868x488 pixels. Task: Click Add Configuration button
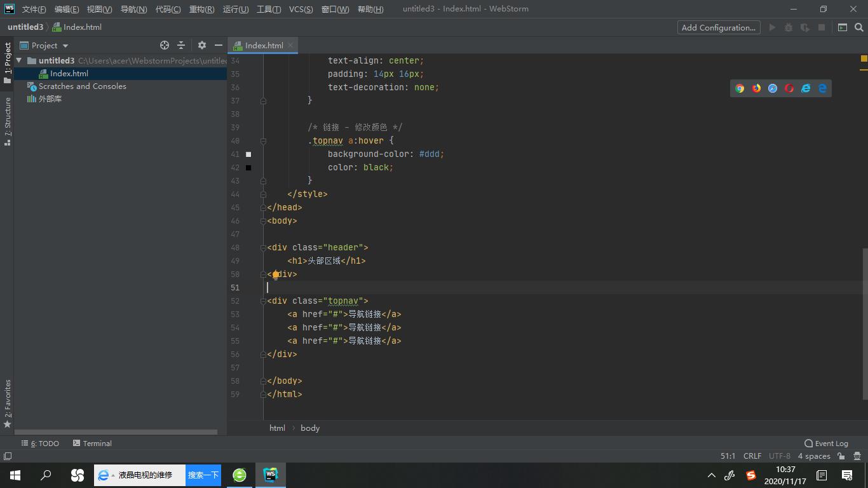point(718,27)
